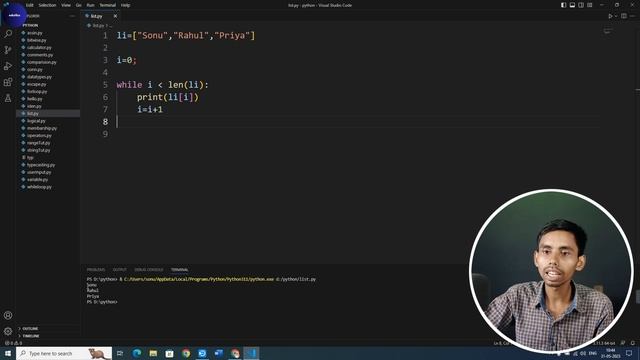Viewport: 640px width, 360px height.
Task: Switch to Visual Studio Code taskbar icon
Action: 251,353
